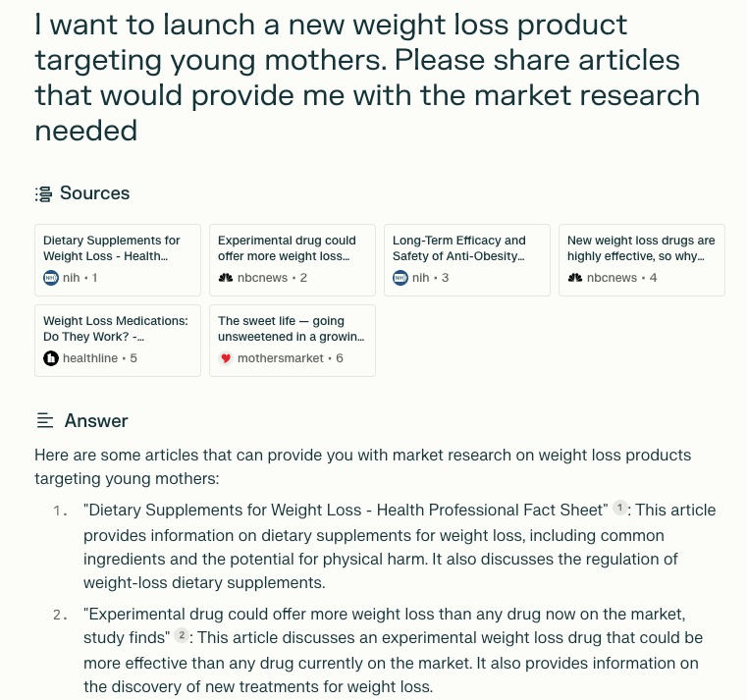Click the NBC News icon on source 4
Viewport: 747px width, 700px height.
coord(575,277)
